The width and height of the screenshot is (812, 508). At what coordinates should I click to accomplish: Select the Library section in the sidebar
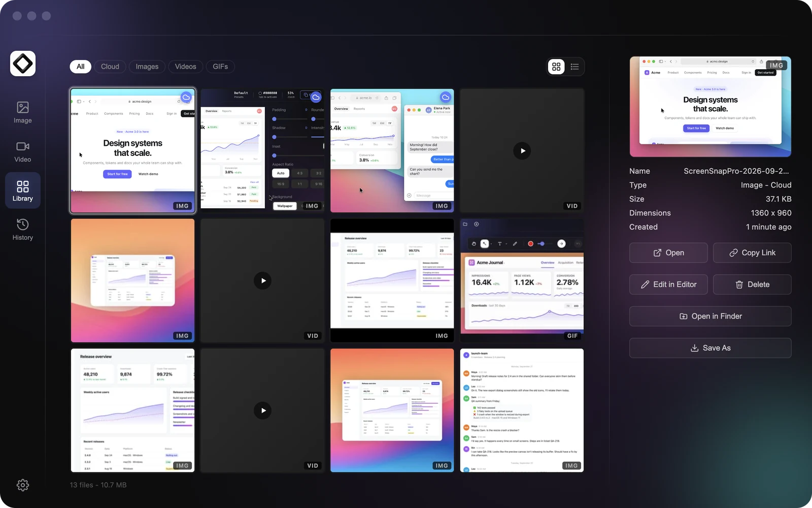tap(22, 190)
